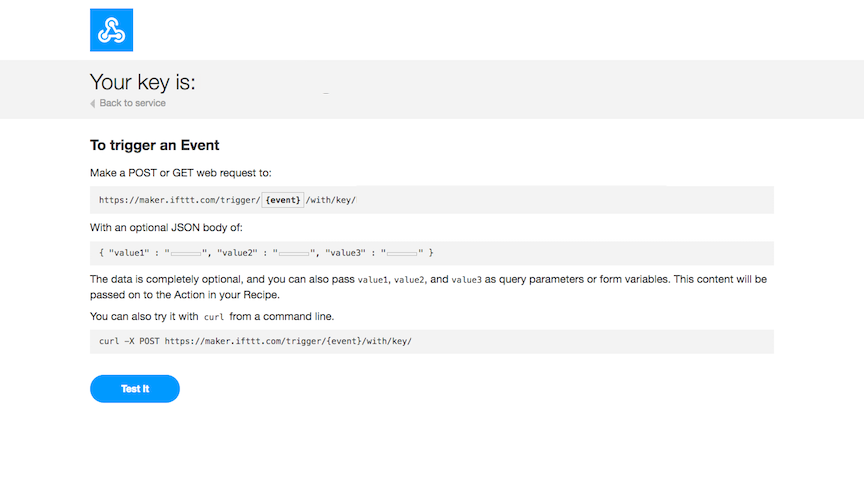Image resolution: width=864 pixels, height=484 pixels.
Task: Click the value1 inline code in description
Action: pyautogui.click(x=373, y=280)
